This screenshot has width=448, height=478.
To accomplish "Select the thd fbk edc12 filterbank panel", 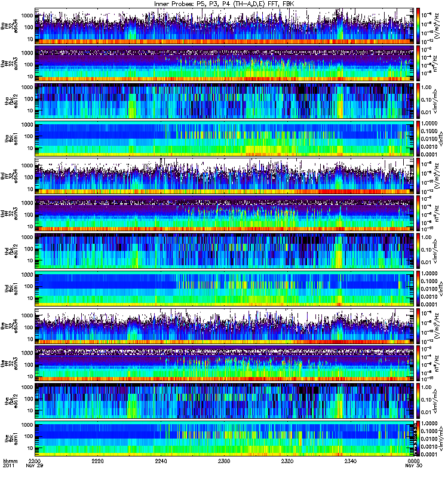I will [x=225, y=251].
